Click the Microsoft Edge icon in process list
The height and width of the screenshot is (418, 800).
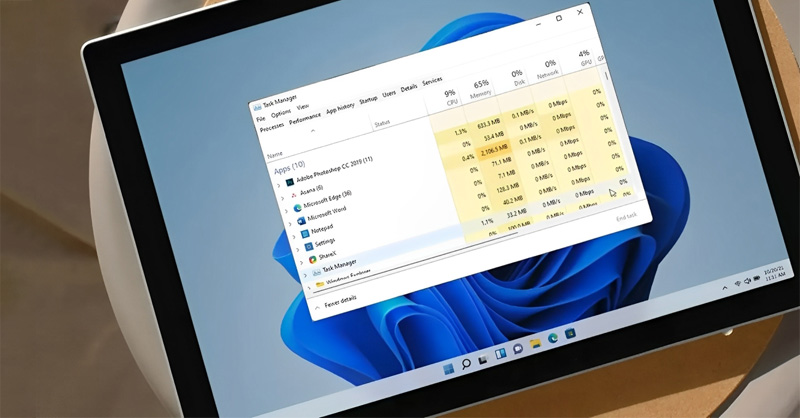pos(297,208)
